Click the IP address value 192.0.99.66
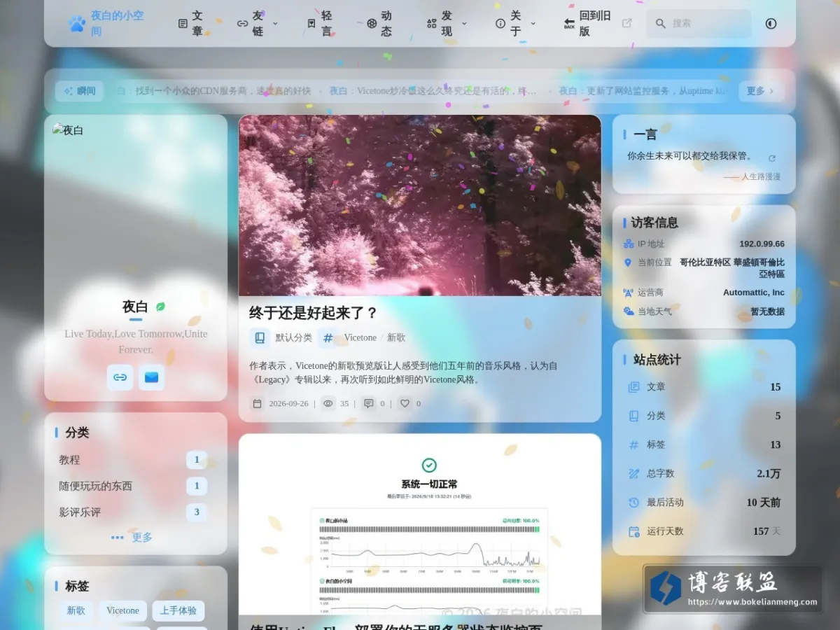 (762, 244)
